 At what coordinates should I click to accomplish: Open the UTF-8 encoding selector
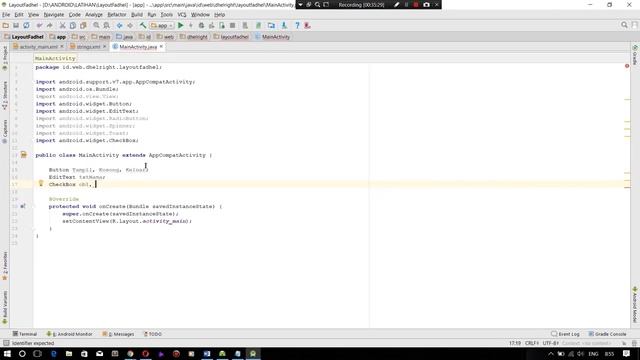(551, 343)
